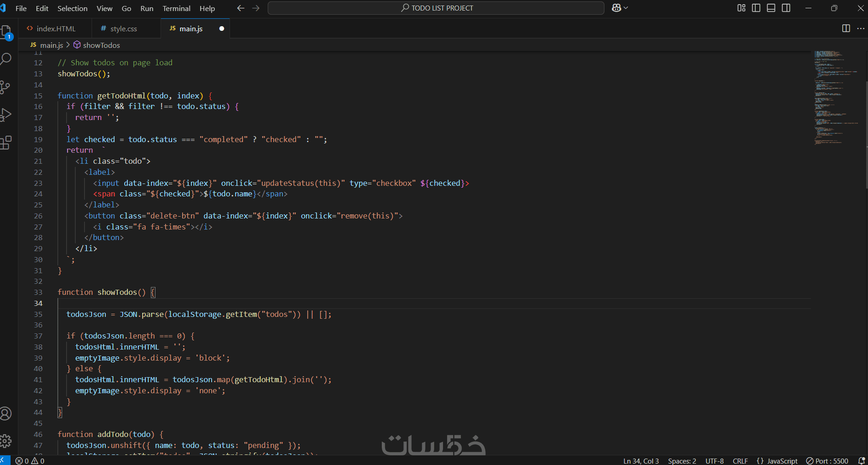Image resolution: width=868 pixels, height=465 pixels.
Task: Click the Go Forward arrow in the title bar
Action: pos(256,8)
